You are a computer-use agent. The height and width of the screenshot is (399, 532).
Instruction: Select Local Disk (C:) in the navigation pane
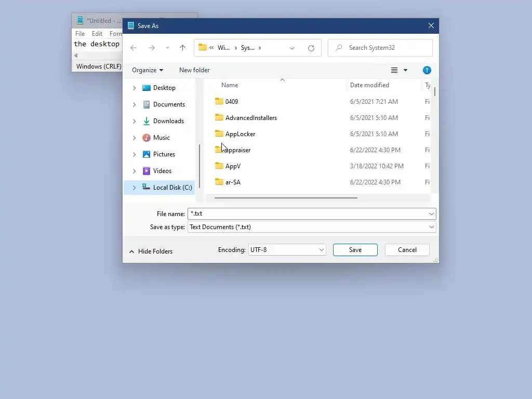(172, 188)
